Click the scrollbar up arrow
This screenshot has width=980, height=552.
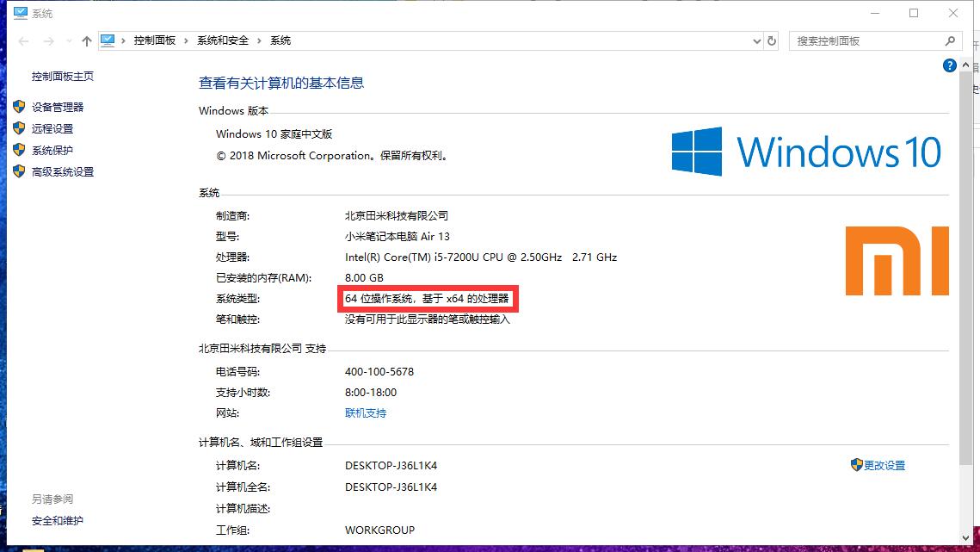click(x=966, y=65)
